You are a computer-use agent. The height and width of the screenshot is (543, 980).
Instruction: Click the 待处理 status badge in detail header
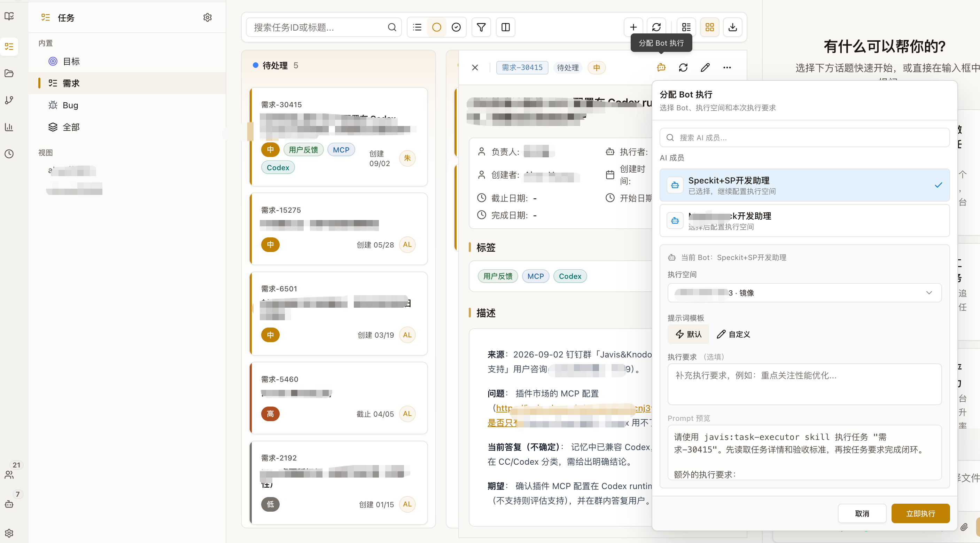point(568,68)
